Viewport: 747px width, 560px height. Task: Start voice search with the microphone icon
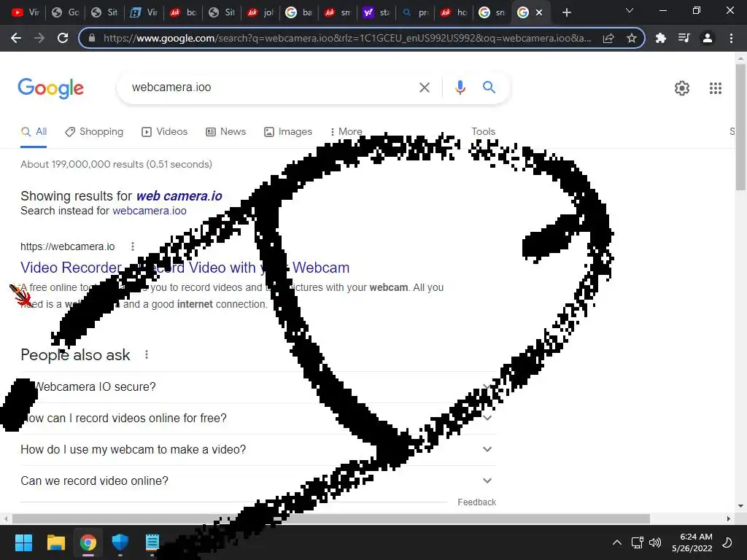click(460, 87)
